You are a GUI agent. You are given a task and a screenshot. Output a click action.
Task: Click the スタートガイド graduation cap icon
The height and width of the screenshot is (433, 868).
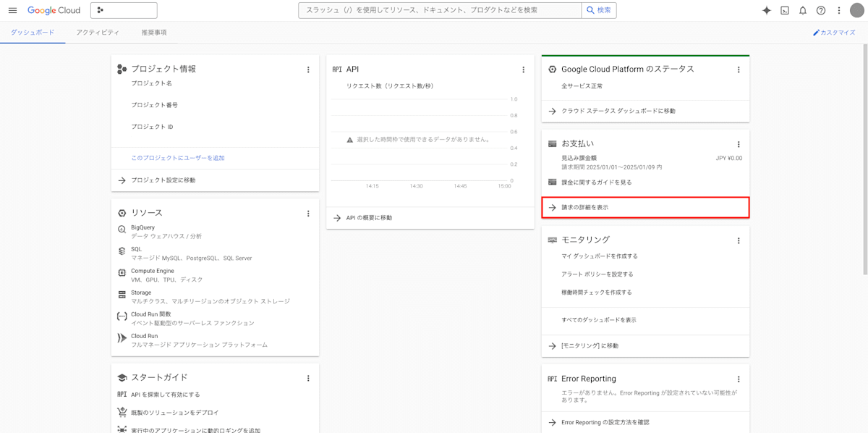coord(122,378)
